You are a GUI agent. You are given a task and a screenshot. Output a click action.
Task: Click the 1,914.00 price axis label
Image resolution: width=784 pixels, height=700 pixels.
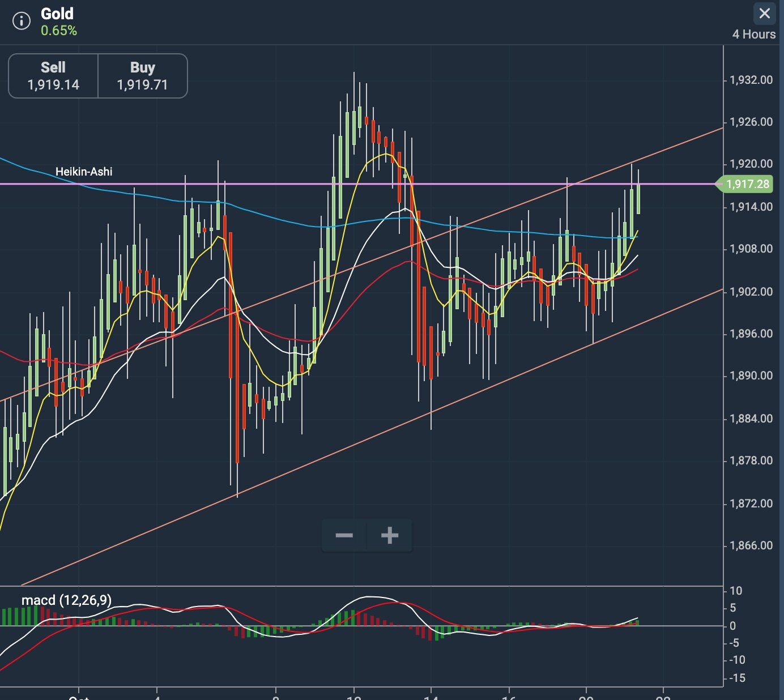point(751,207)
